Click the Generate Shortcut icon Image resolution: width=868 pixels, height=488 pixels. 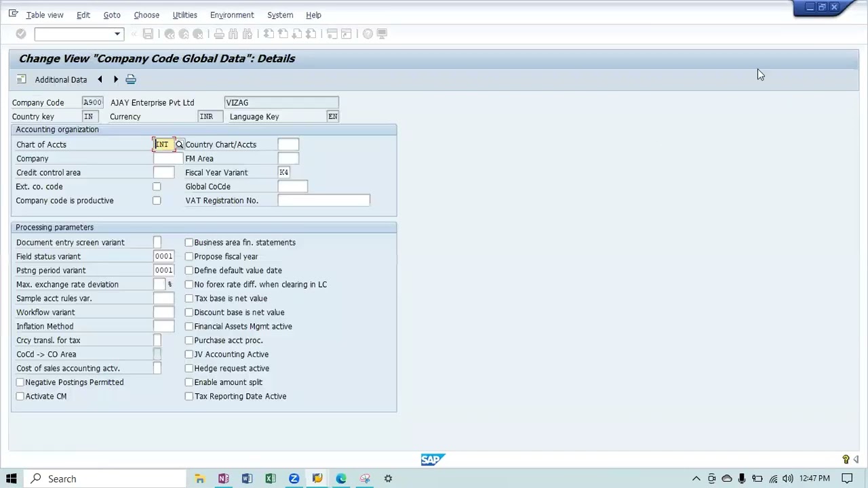click(347, 34)
